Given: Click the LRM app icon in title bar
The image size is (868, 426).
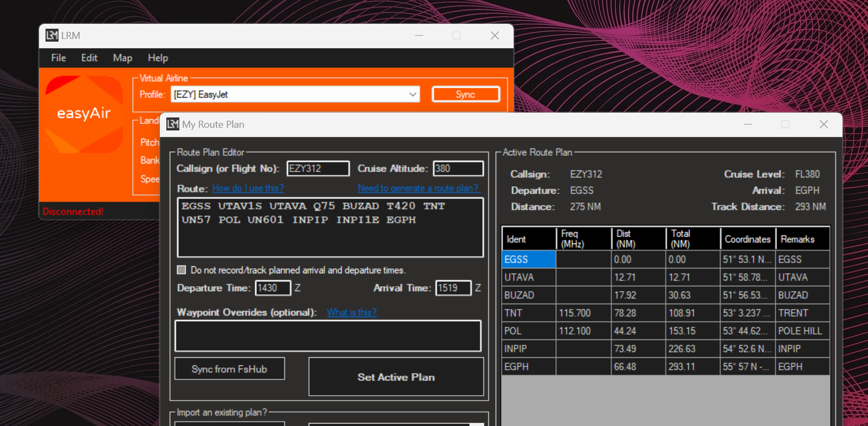Looking at the screenshot, I should click(52, 35).
